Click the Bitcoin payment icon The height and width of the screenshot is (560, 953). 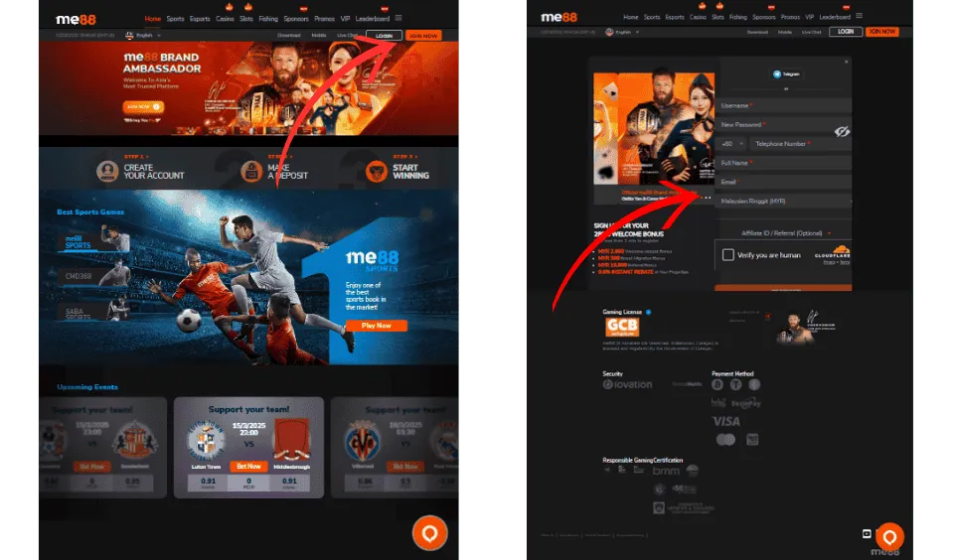coord(717,384)
